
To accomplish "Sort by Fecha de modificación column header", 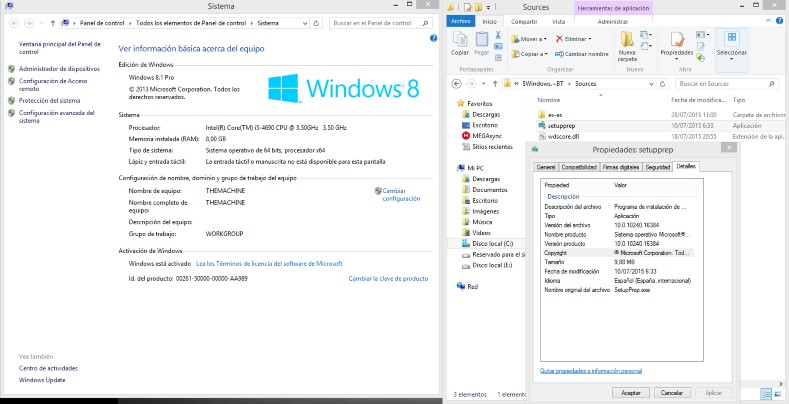I will click(698, 100).
